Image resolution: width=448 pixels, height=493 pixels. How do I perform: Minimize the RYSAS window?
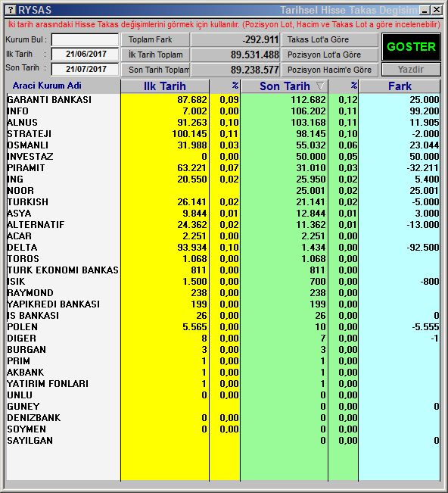point(425,10)
